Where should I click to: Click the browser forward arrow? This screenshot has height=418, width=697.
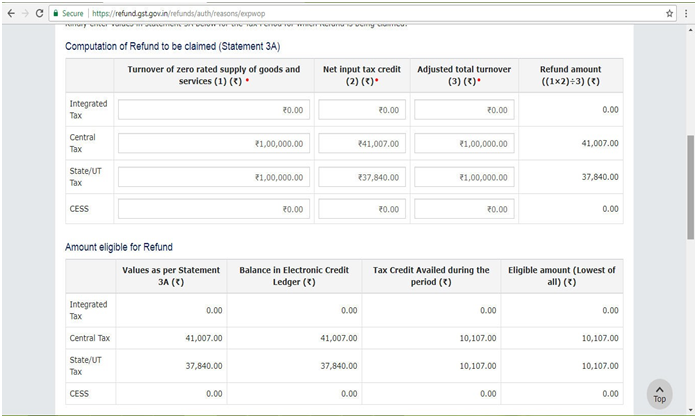tap(25, 14)
